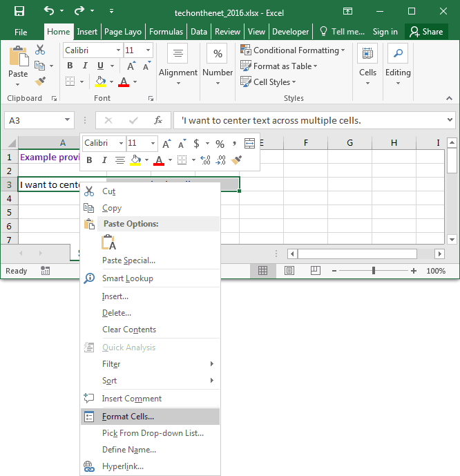Click the zoom slider in status bar
460x476 pixels.
(x=374, y=271)
